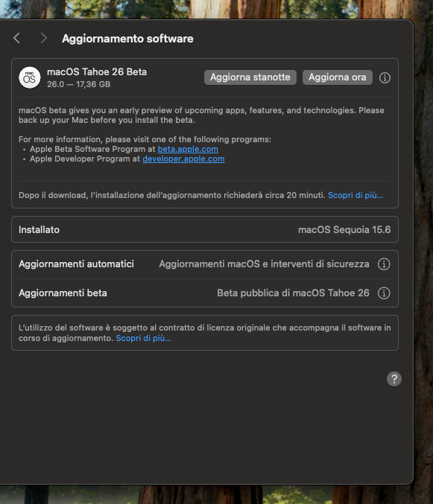Go forward with the right chevron arrow
The image size is (433, 504).
pyautogui.click(x=44, y=38)
